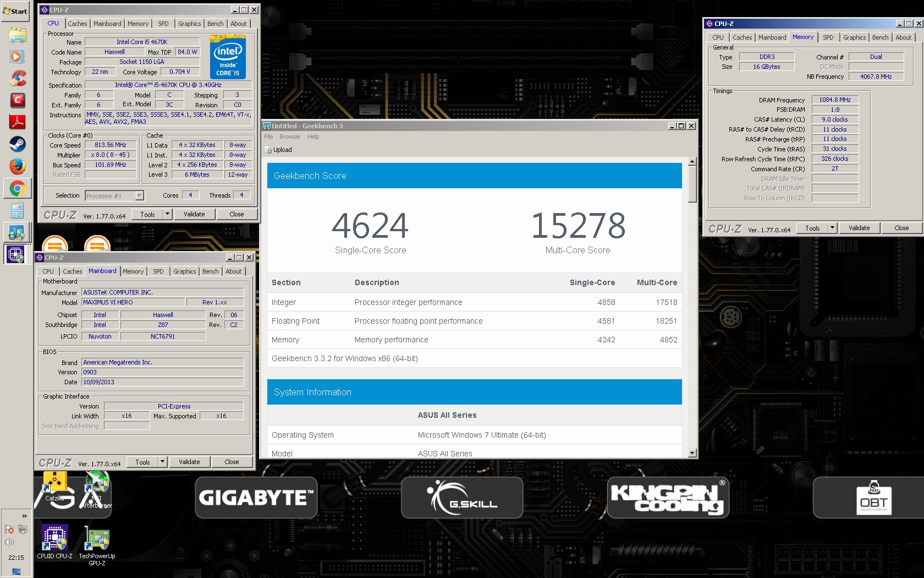This screenshot has height=578, width=924.
Task: Open the File menu in Geekbench
Action: [x=268, y=137]
